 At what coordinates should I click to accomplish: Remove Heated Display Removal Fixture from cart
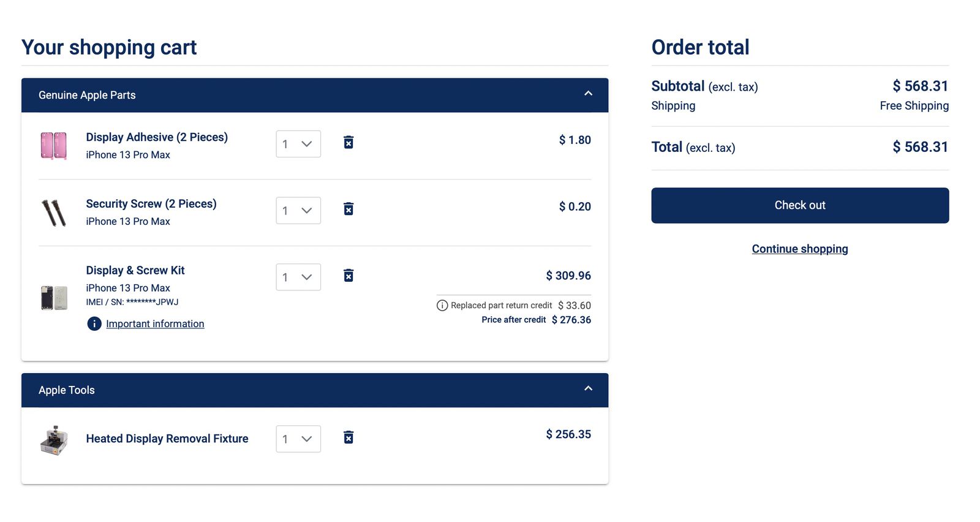[348, 437]
